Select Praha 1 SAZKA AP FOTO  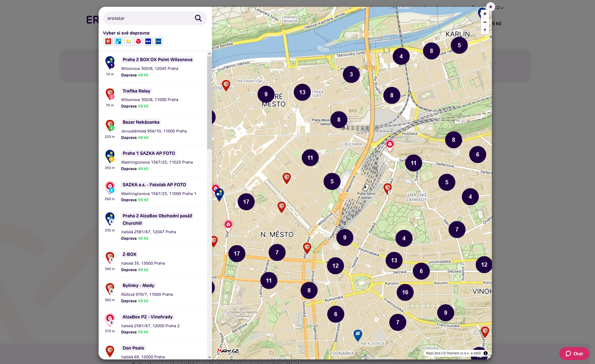(x=153, y=161)
